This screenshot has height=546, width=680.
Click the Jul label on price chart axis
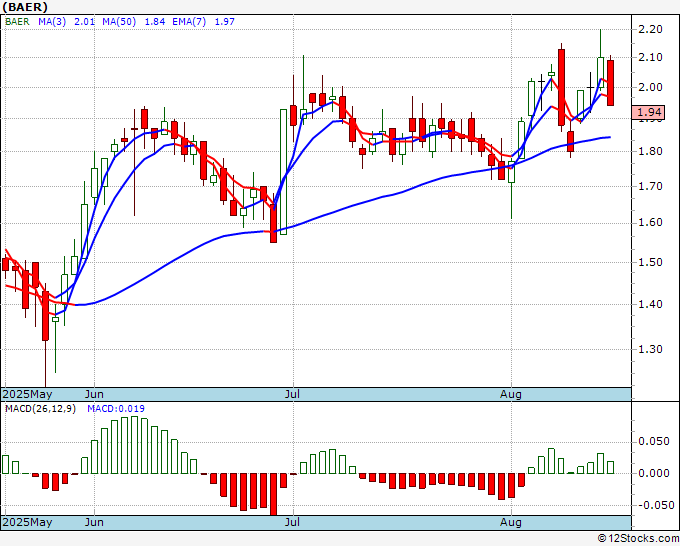pos(293,395)
